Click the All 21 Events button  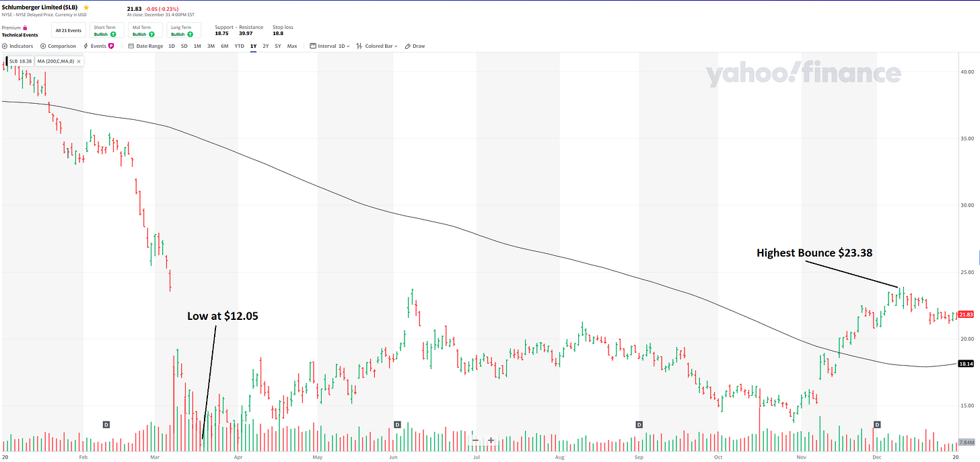(67, 30)
